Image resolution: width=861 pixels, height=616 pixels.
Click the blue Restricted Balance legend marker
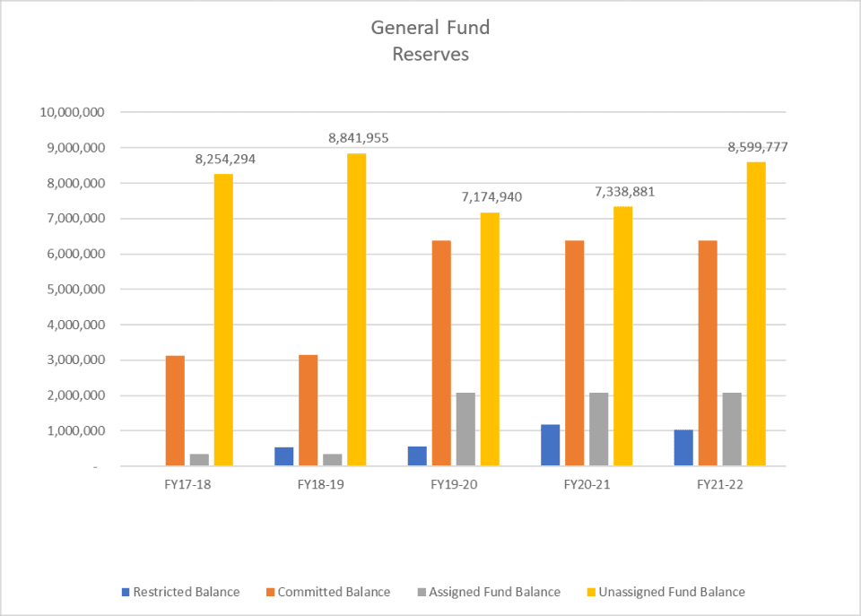[126, 592]
